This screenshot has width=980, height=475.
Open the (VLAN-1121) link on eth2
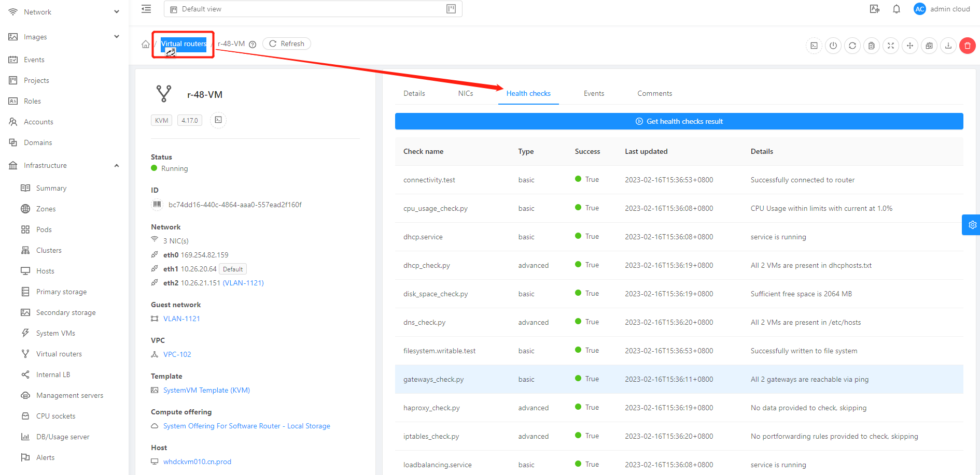pos(243,283)
